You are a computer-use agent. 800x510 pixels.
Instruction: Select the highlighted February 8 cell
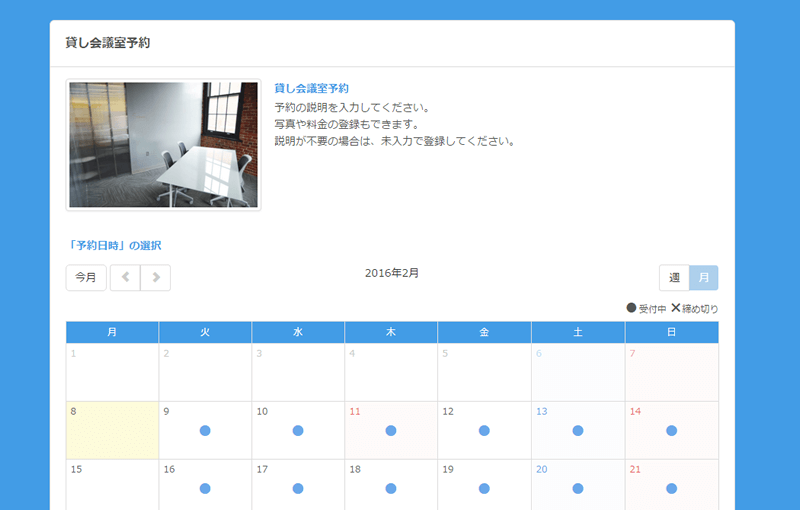click(112, 430)
